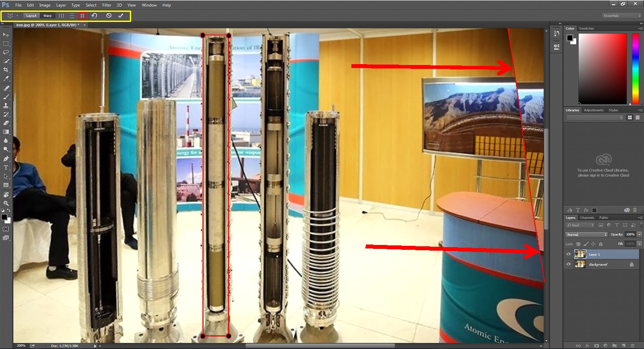
Task: Open the Filter menu
Action: coord(107,5)
